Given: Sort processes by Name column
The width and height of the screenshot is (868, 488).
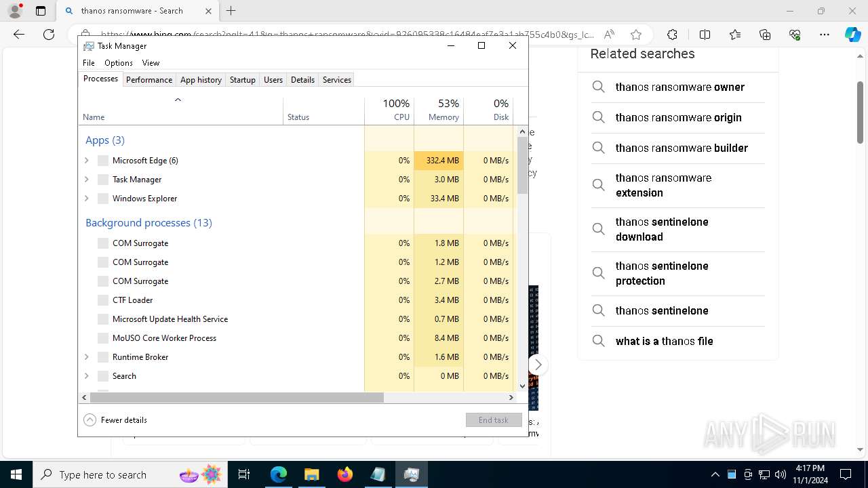Looking at the screenshot, I should [180, 111].
